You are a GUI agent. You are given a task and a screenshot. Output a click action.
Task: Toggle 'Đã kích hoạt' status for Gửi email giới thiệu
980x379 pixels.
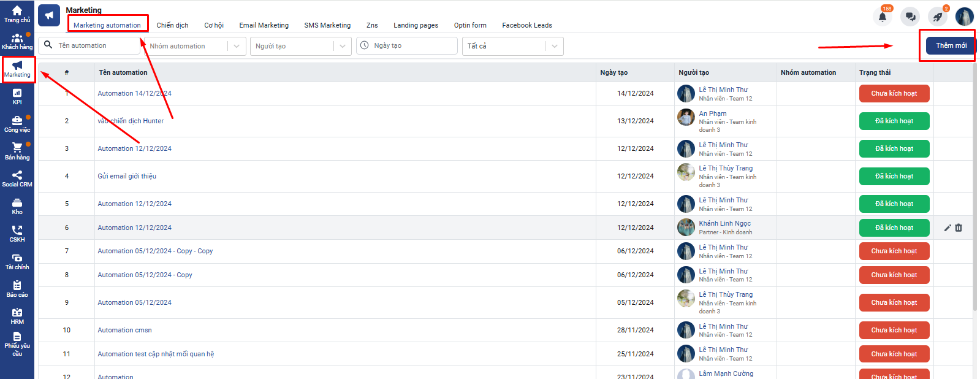(894, 177)
